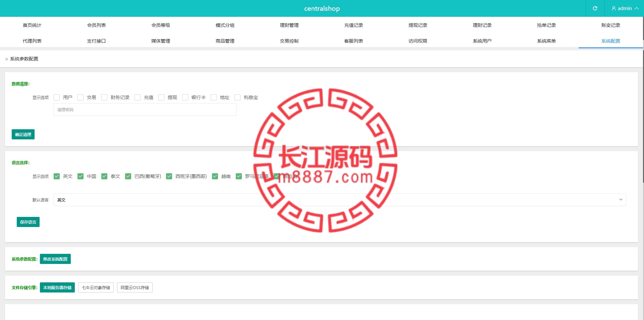Check the 利息宝 checkbox
Image resolution: width=644 pixels, height=320 pixels.
point(237,97)
